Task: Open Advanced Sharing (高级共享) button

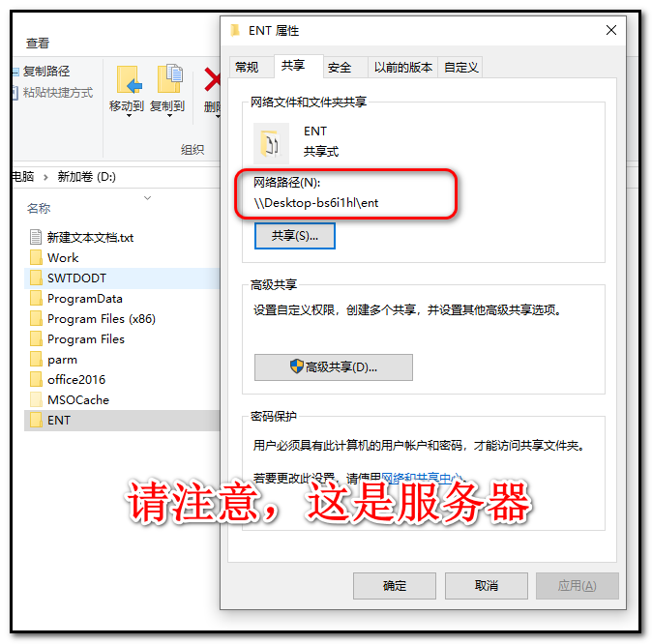Action: coord(334,367)
